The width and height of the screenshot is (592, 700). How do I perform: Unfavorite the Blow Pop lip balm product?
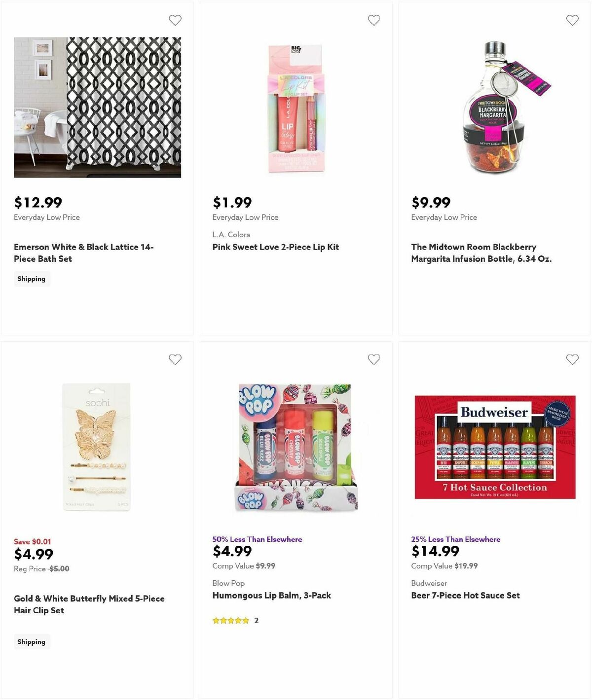[x=373, y=359]
